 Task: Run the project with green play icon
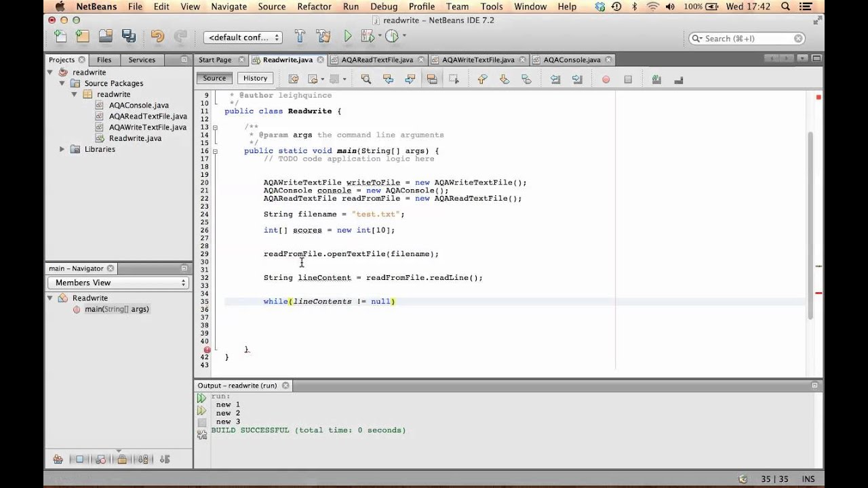[x=348, y=37]
